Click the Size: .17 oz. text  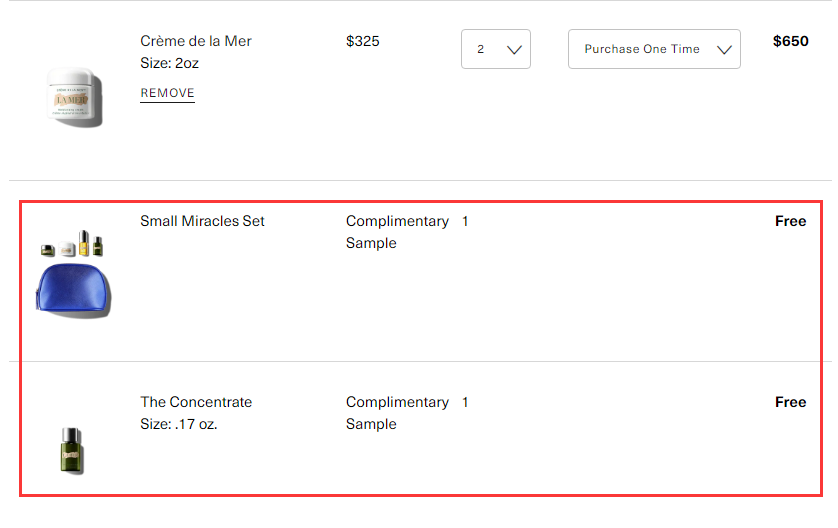coord(179,424)
